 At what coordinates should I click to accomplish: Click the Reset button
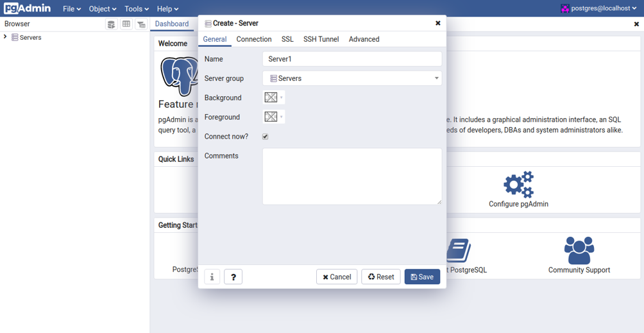tap(381, 277)
